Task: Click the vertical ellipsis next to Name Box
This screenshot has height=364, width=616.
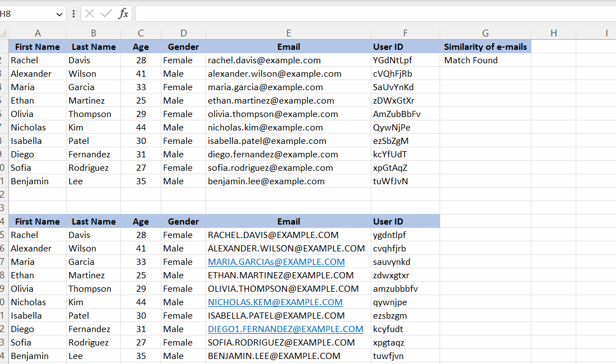Action: coord(73,14)
